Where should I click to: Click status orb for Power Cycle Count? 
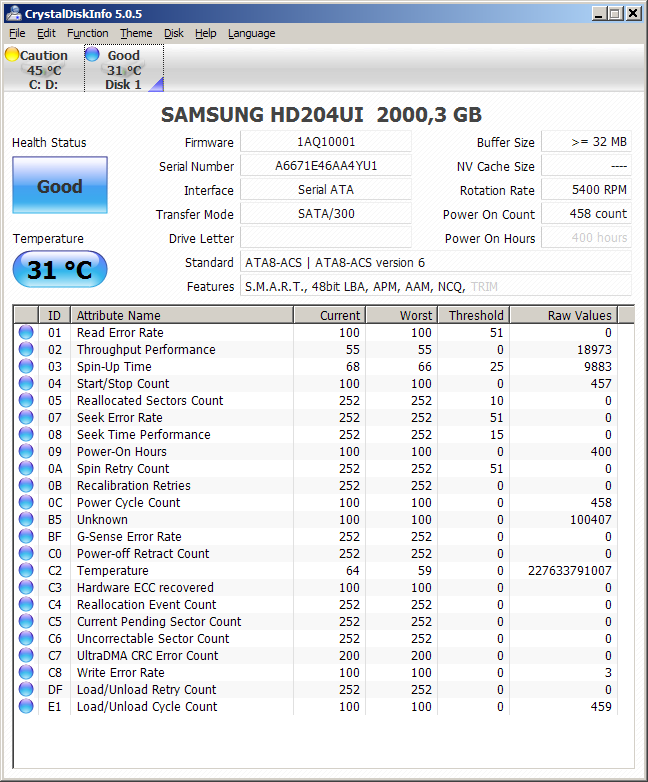pyautogui.click(x=26, y=502)
